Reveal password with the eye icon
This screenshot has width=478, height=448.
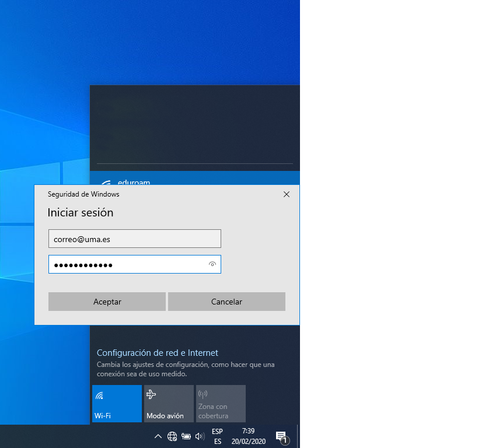[212, 264]
